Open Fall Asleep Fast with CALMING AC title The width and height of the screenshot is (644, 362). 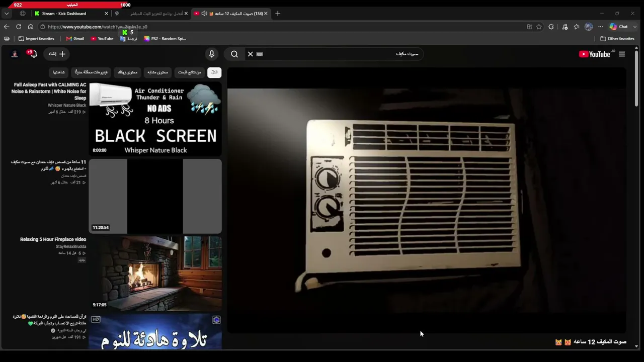pyautogui.click(x=49, y=92)
